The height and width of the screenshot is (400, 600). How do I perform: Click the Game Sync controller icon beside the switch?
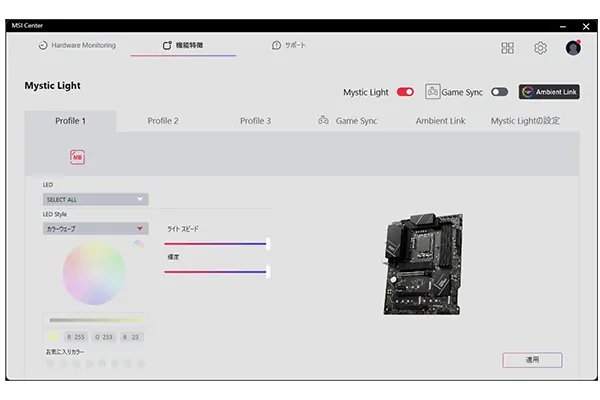[432, 92]
